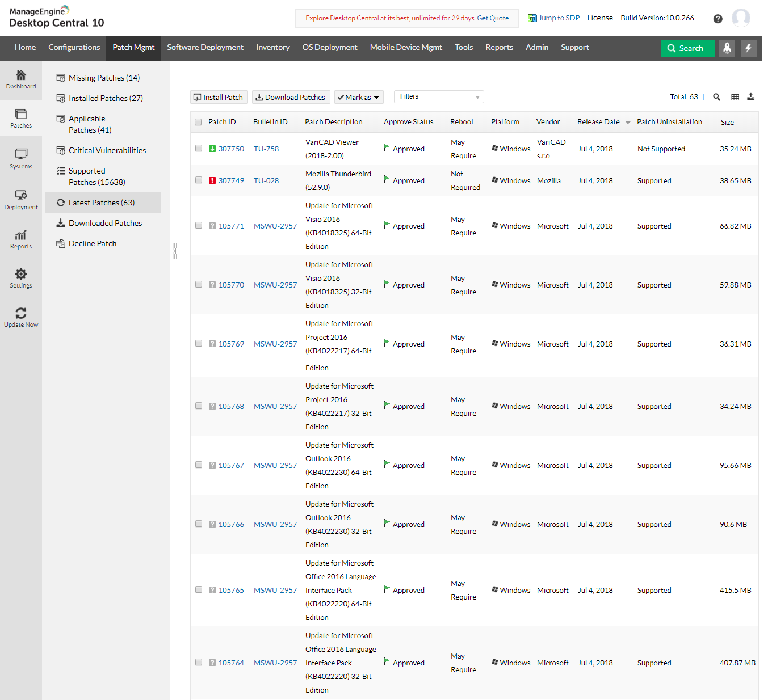Open the Software Deployment tab
This screenshot has height=700, width=772.
205,48
